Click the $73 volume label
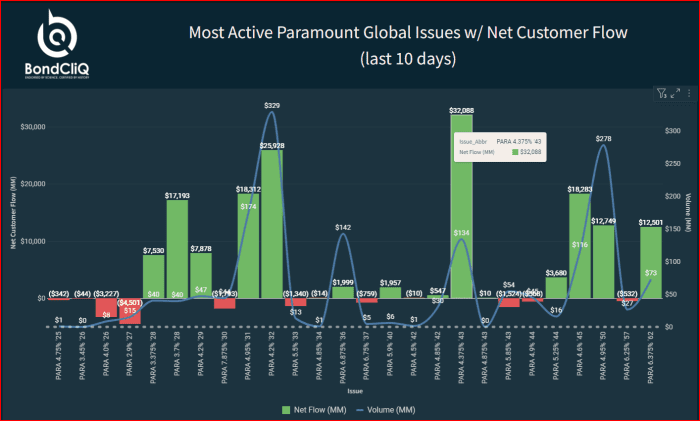 coord(651,273)
